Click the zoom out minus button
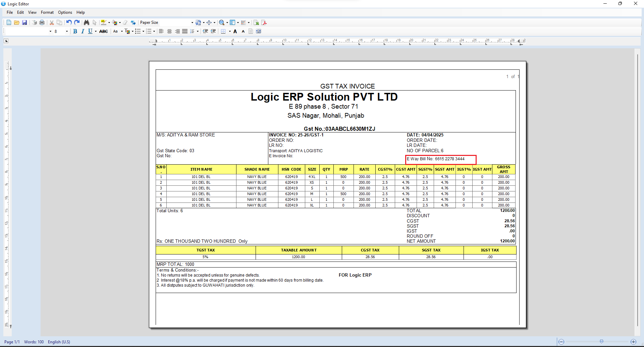This screenshot has height=347, width=644. pos(561,342)
